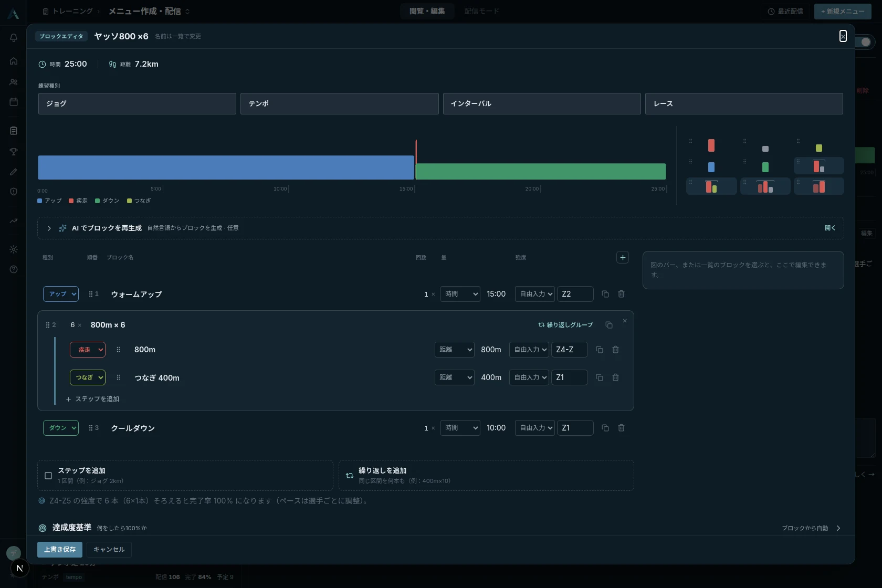Duplicate the クールダウン block
This screenshot has height=588, width=882.
tap(605, 428)
